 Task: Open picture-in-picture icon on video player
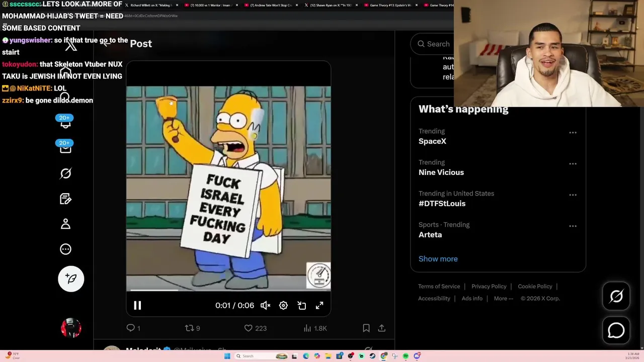pos(301,305)
